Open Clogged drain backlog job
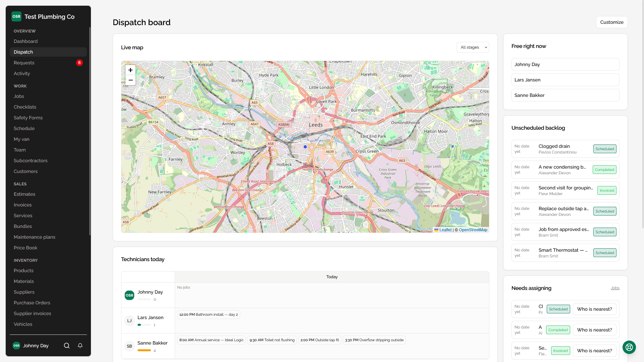The width and height of the screenshot is (644, 362). (x=566, y=149)
